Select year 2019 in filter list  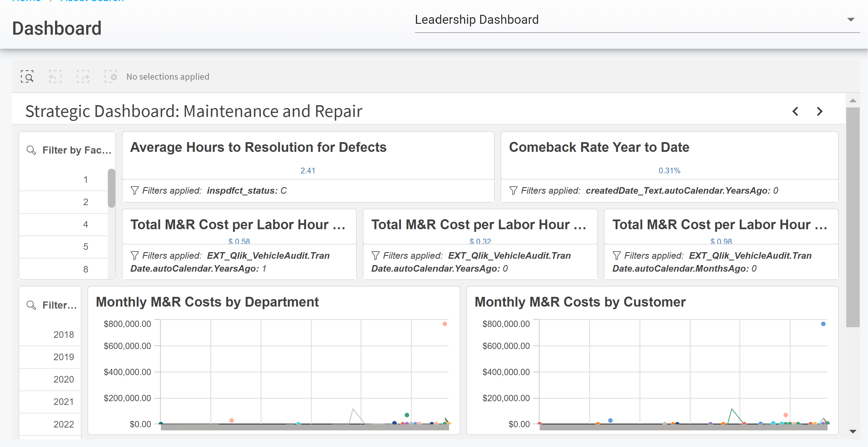[64, 357]
